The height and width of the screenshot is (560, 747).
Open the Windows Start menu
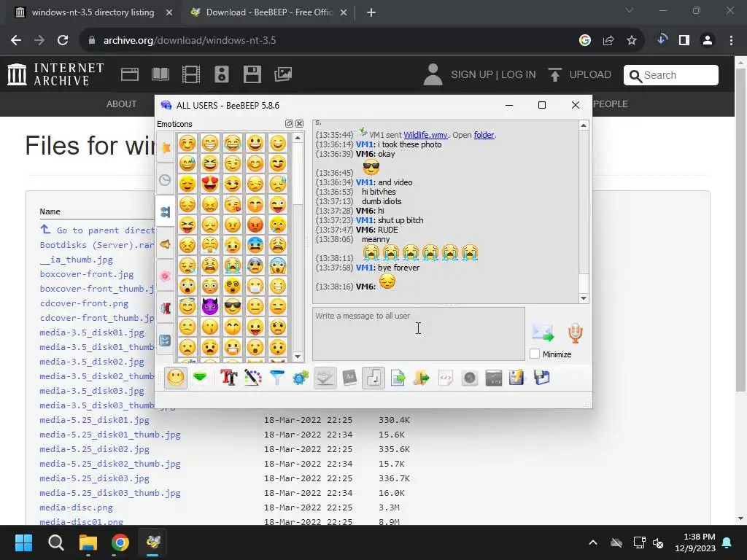point(23,542)
